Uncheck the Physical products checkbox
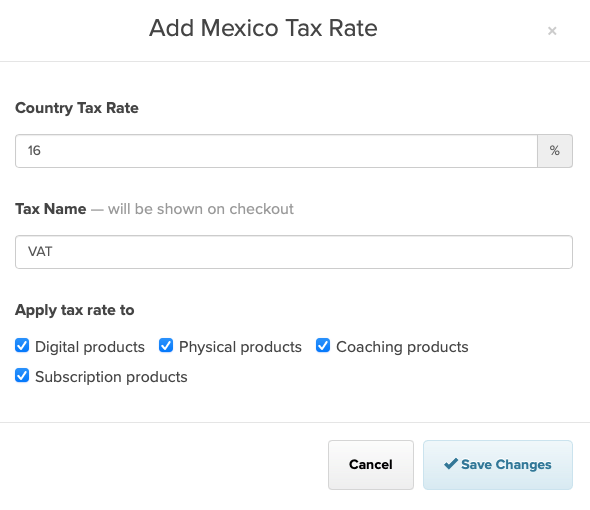Image resolution: width=590 pixels, height=510 pixels. 166,345
